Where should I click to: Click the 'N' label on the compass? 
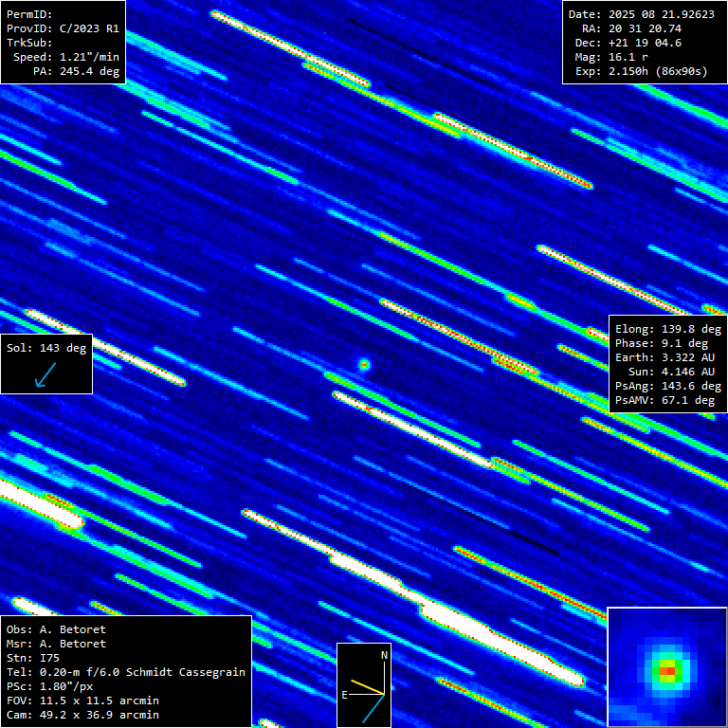click(x=385, y=656)
